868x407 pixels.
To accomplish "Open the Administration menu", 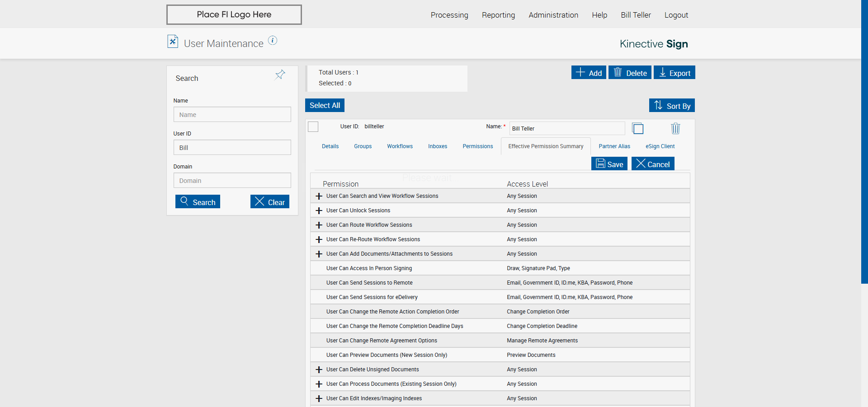I will point(553,15).
